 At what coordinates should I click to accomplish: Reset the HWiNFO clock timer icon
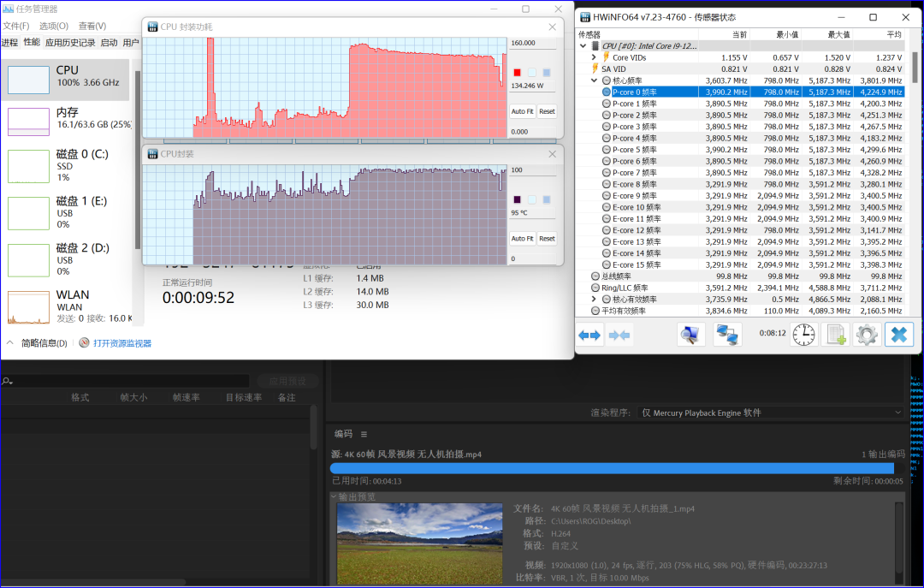tap(803, 335)
